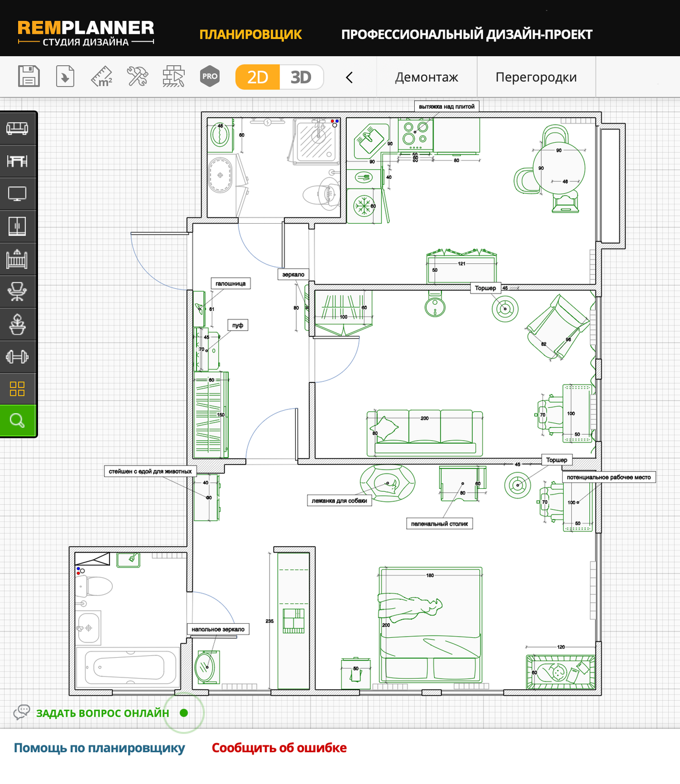Screen dimensions: 680x784
Task: Select the floor lamp in the bedroom
Action: coord(517,485)
